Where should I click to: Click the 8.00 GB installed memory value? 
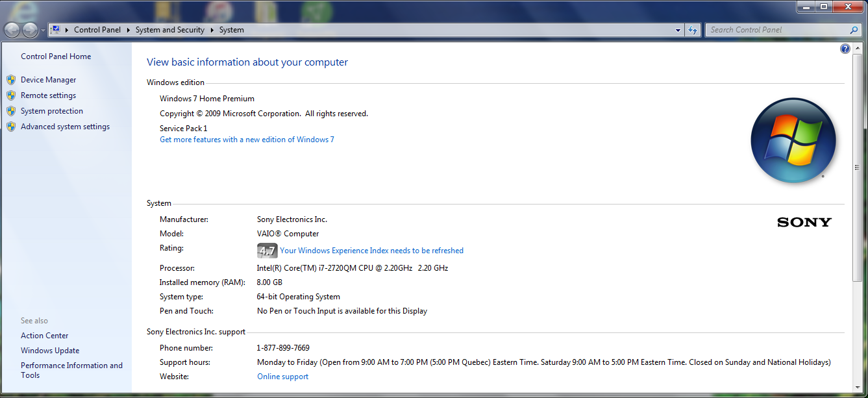click(270, 282)
